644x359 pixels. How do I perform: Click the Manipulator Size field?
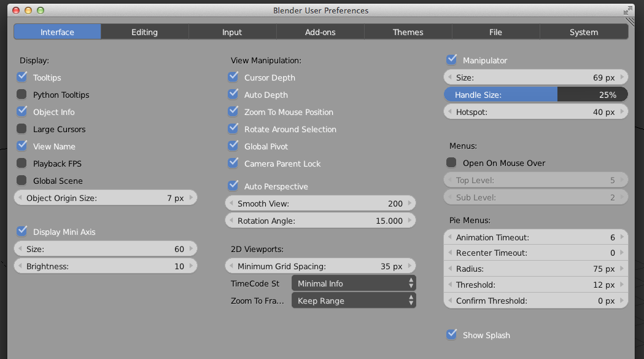[x=535, y=77]
